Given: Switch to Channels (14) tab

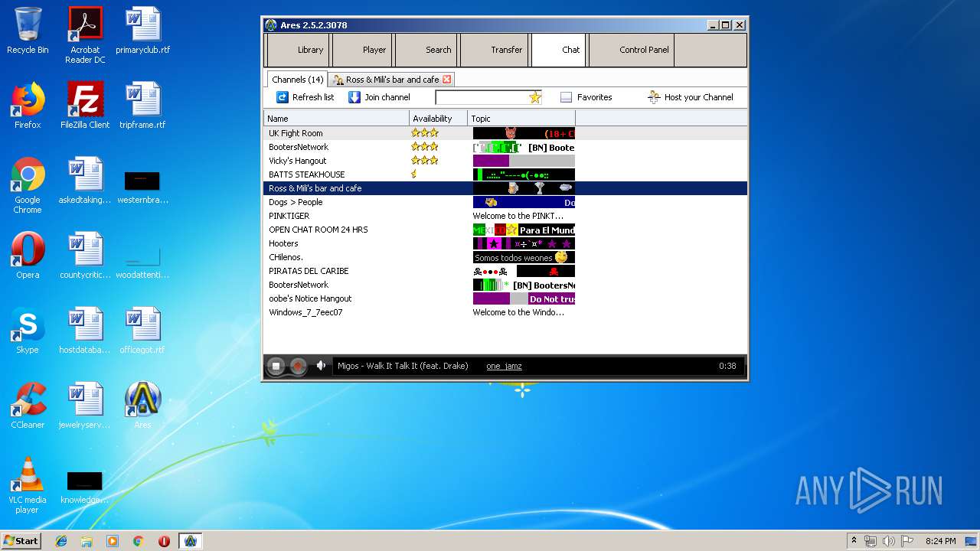Looking at the screenshot, I should (x=297, y=80).
